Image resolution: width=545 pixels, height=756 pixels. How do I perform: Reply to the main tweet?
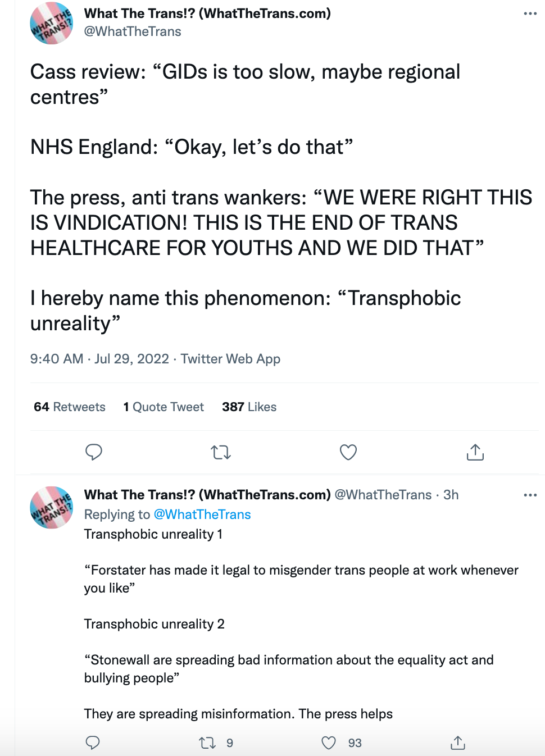(x=94, y=452)
